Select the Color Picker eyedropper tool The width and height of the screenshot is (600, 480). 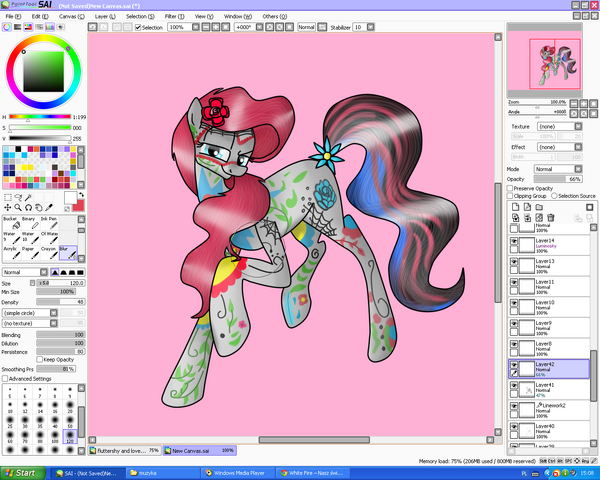tap(49, 207)
